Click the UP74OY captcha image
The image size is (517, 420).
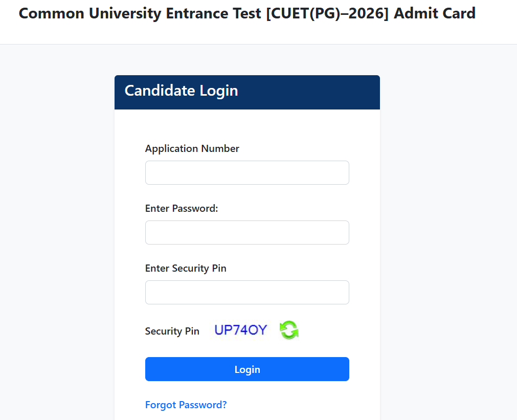[240, 329]
